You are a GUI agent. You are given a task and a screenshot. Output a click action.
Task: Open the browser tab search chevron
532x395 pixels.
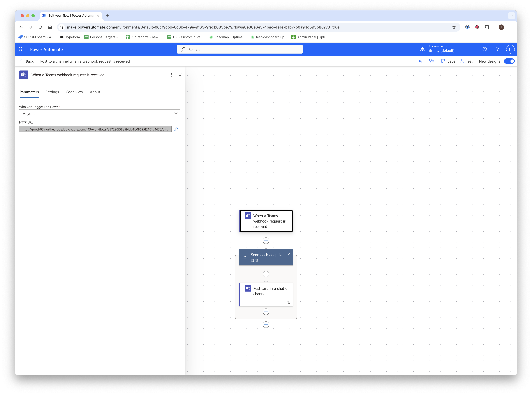click(x=511, y=16)
